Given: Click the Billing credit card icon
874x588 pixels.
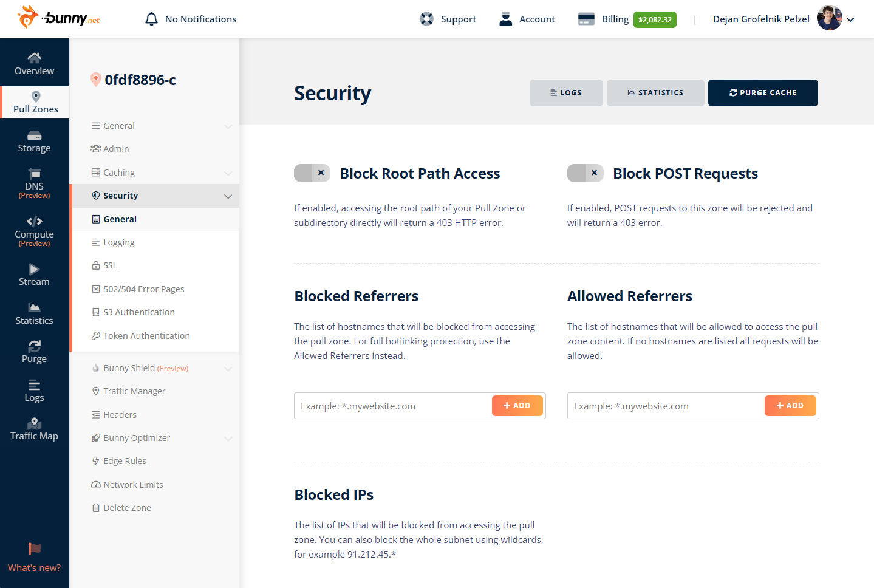Looking at the screenshot, I should (x=586, y=19).
